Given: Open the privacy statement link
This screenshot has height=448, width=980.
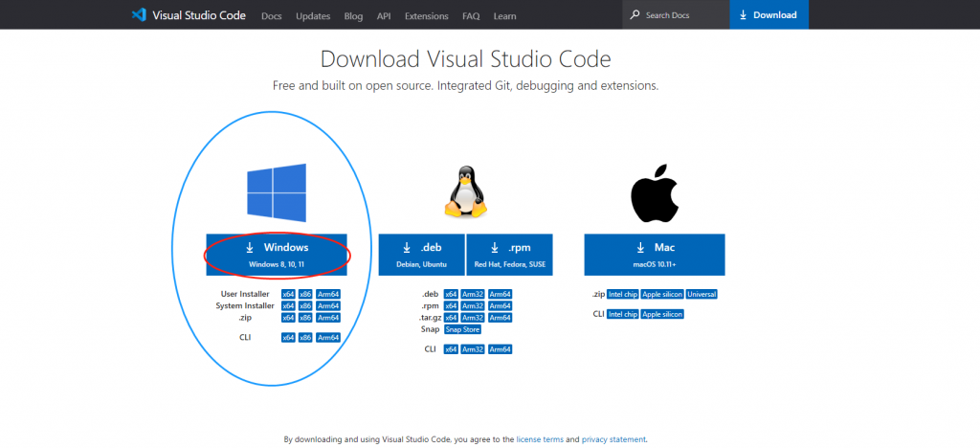Looking at the screenshot, I should tap(613, 439).
